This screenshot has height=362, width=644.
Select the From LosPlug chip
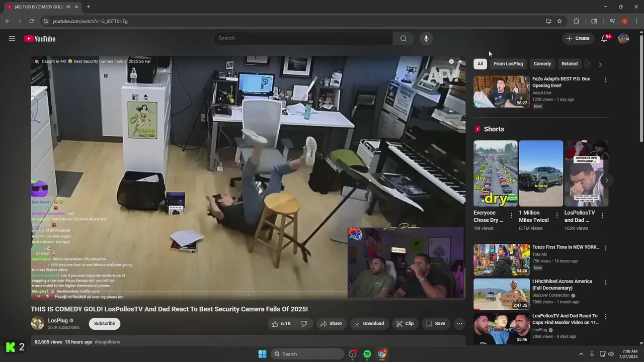[508, 64]
